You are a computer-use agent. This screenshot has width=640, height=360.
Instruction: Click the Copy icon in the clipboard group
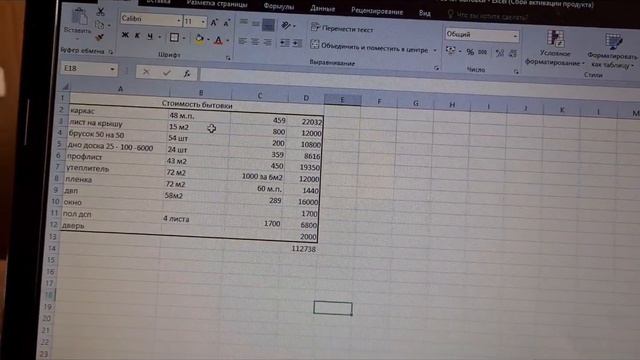tap(99, 25)
